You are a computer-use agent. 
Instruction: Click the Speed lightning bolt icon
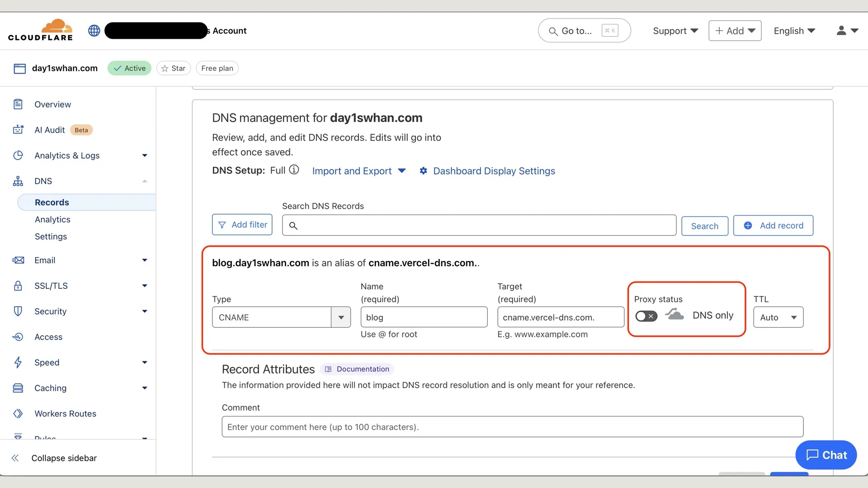pyautogui.click(x=18, y=362)
